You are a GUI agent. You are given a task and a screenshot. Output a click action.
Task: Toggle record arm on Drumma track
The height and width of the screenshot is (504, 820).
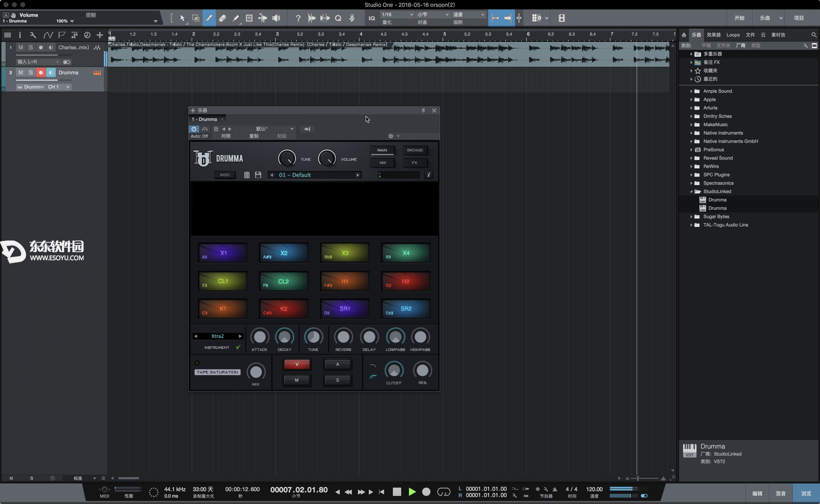[x=41, y=72]
